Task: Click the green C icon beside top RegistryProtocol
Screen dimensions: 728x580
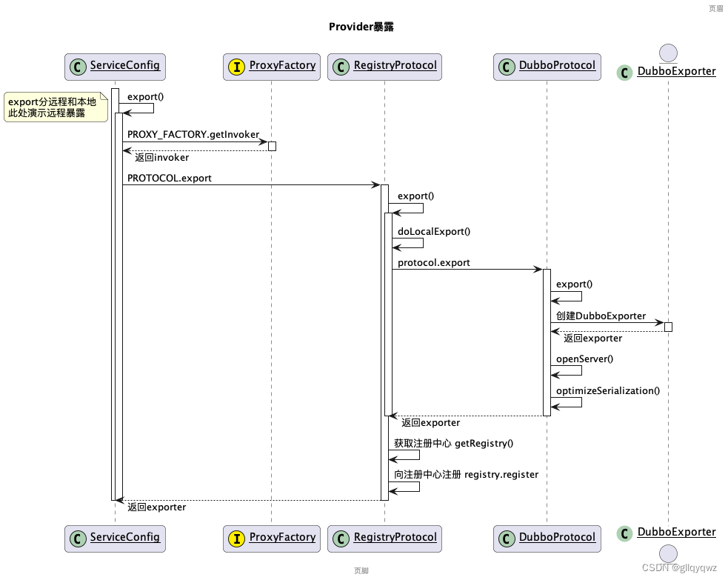Action: click(x=341, y=67)
